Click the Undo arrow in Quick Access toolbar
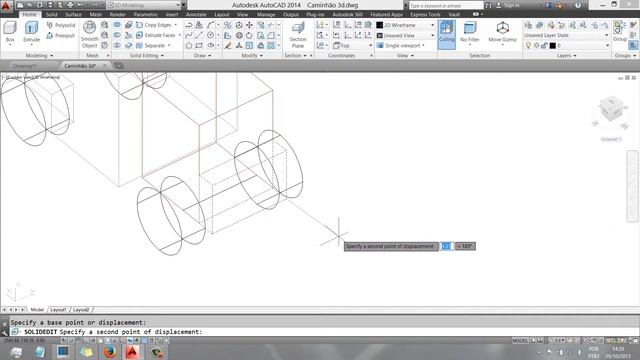 (x=81, y=5)
